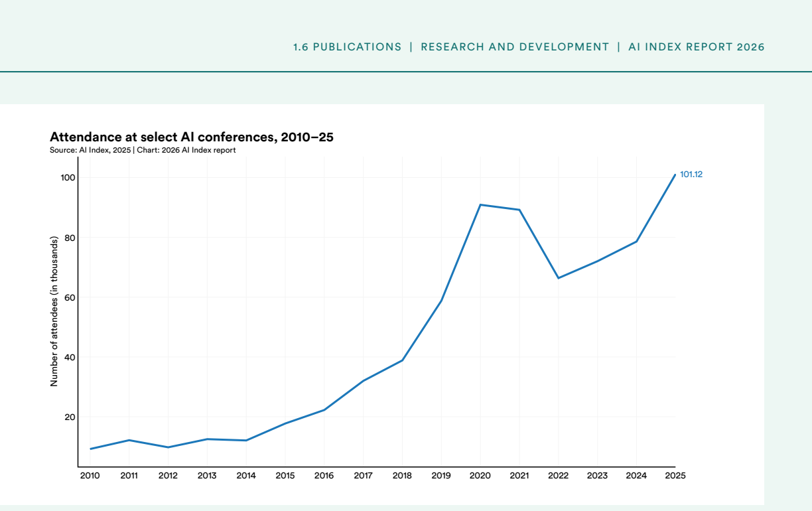This screenshot has width=812, height=511.
Task: Click the y-axis label 'Number of attendees (in thousands)'
Action: point(54,311)
